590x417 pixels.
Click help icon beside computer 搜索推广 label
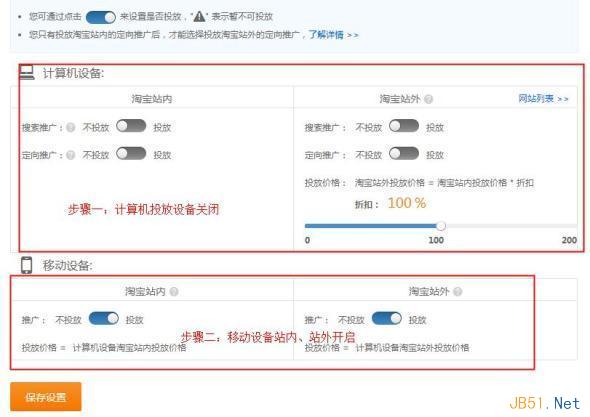[x=70, y=128]
